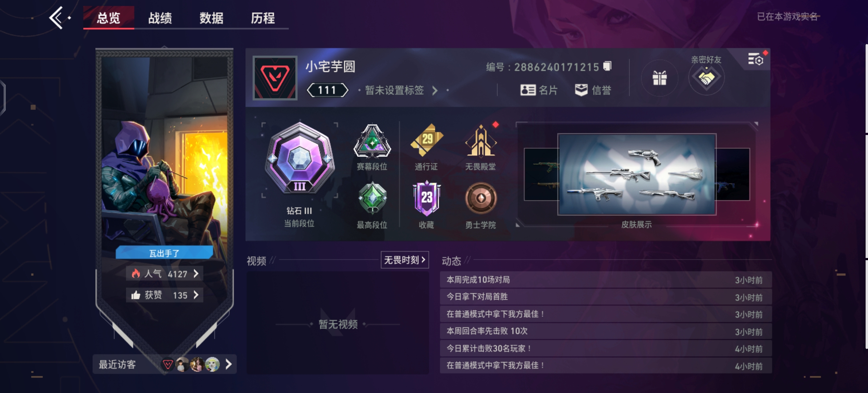Copy the player ID number icon
This screenshot has width=868, height=393.
click(607, 66)
